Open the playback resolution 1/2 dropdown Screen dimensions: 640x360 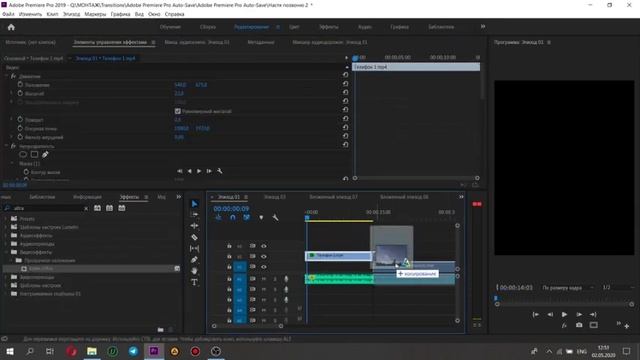(618, 288)
